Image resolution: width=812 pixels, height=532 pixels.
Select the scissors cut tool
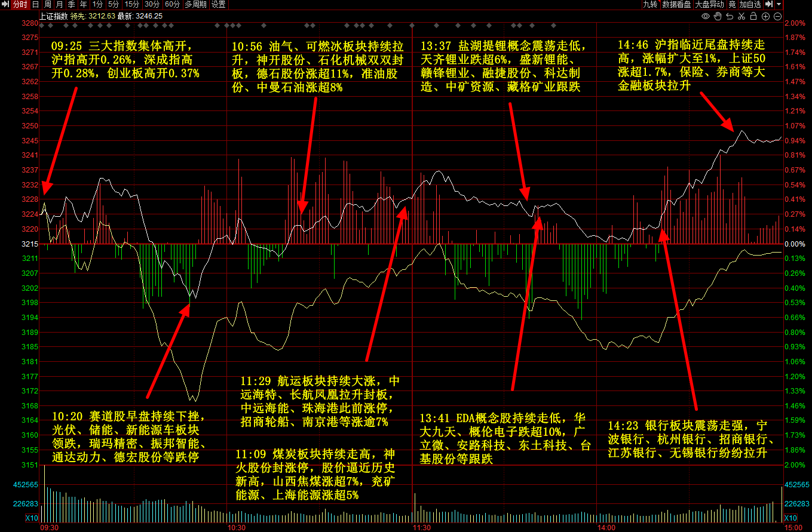[741, 16]
